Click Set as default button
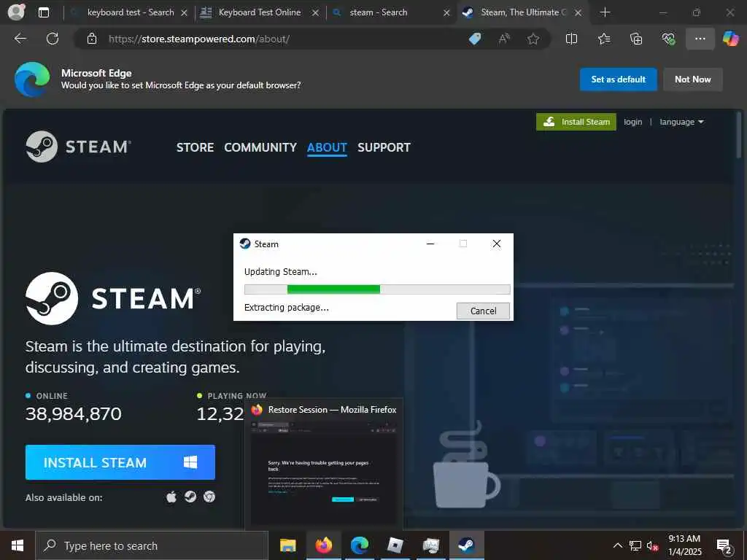 (618, 79)
